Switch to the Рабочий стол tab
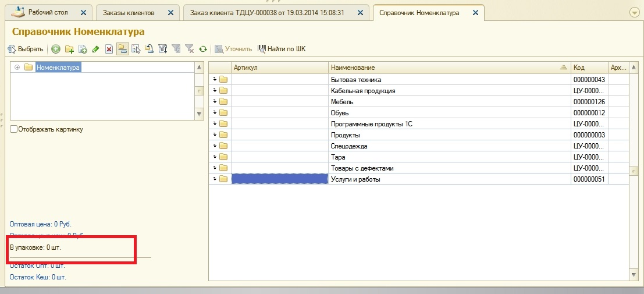The height and width of the screenshot is (294, 644). [x=48, y=12]
